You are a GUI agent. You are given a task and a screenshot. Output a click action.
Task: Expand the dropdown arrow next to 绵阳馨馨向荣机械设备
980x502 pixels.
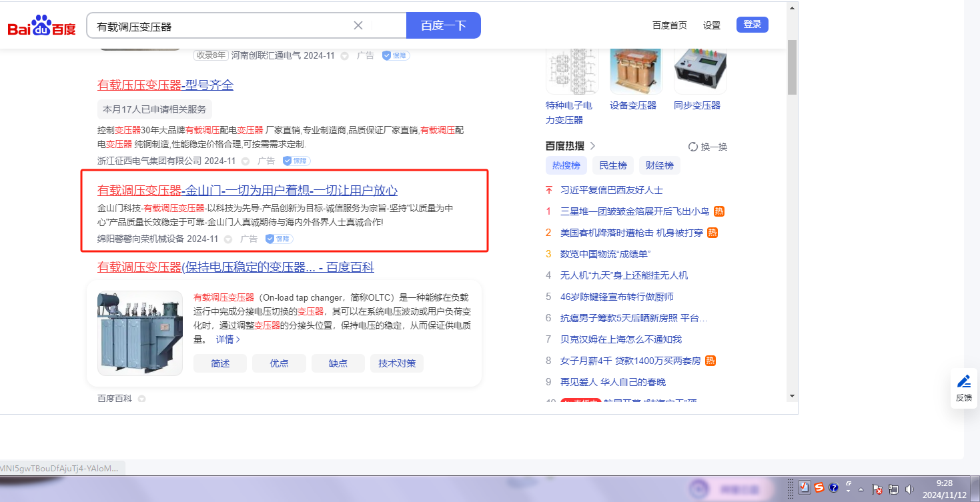click(x=228, y=239)
